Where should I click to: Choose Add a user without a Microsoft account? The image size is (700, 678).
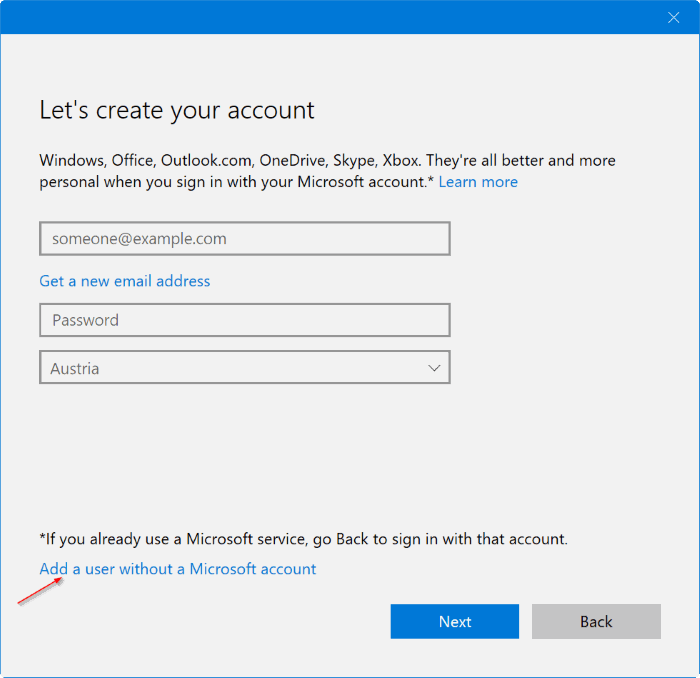coord(178,569)
